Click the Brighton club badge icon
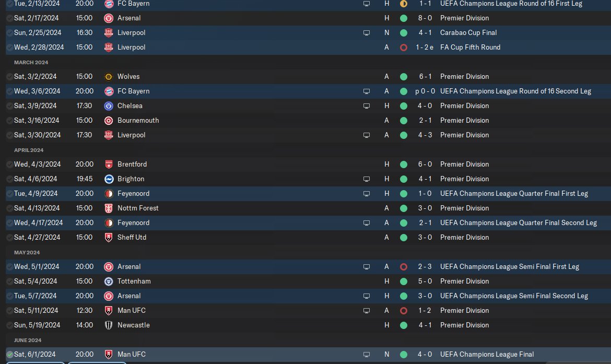Screen dimensions: 611x364 pyautogui.click(x=109, y=179)
